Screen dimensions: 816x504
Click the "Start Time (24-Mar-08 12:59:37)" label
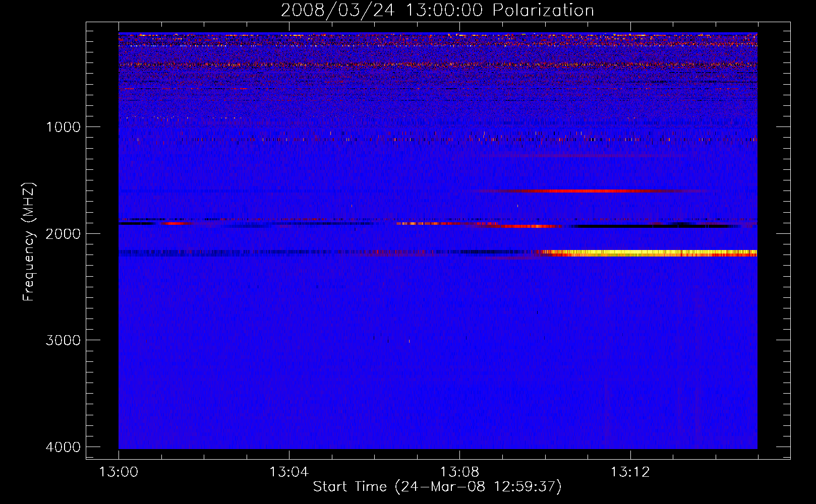click(437, 487)
